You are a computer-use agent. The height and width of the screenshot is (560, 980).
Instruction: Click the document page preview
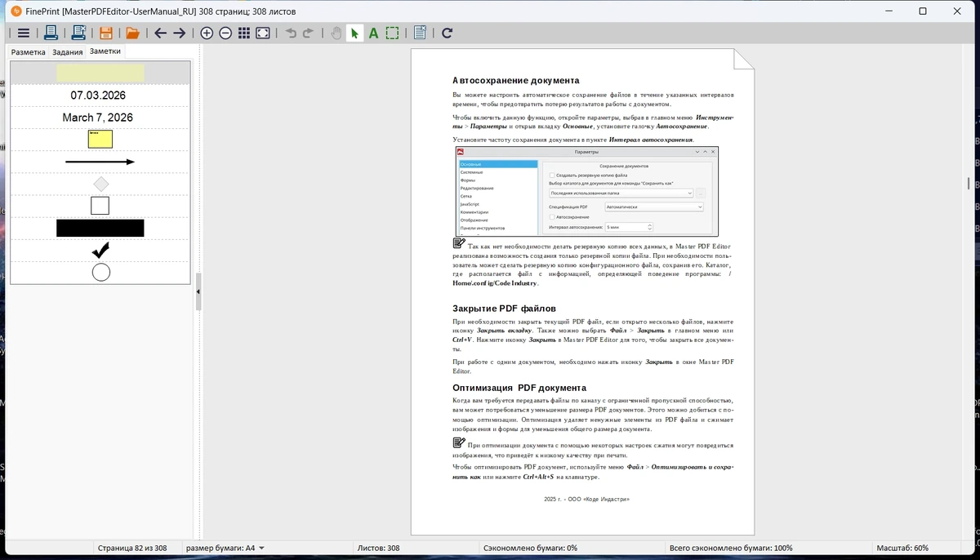(x=583, y=291)
